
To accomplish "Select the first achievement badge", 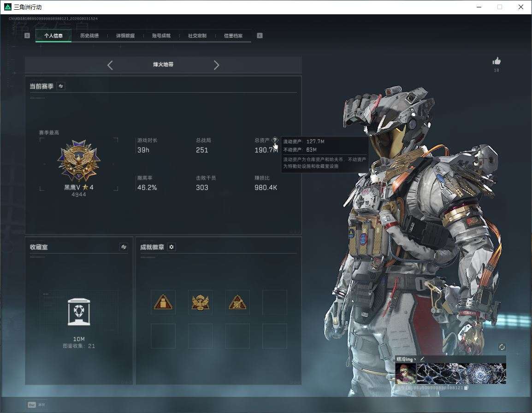I will click(x=163, y=302).
